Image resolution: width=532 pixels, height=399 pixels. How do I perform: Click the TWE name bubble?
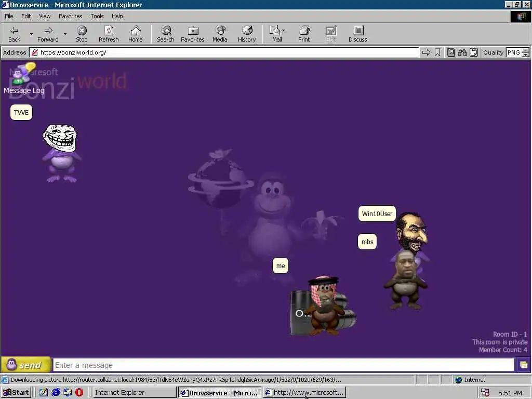pyautogui.click(x=21, y=113)
